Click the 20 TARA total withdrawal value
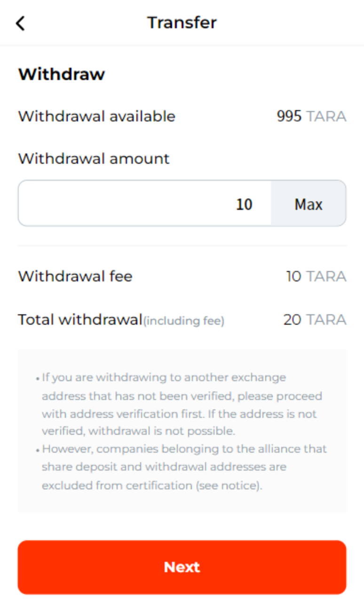 315,320
